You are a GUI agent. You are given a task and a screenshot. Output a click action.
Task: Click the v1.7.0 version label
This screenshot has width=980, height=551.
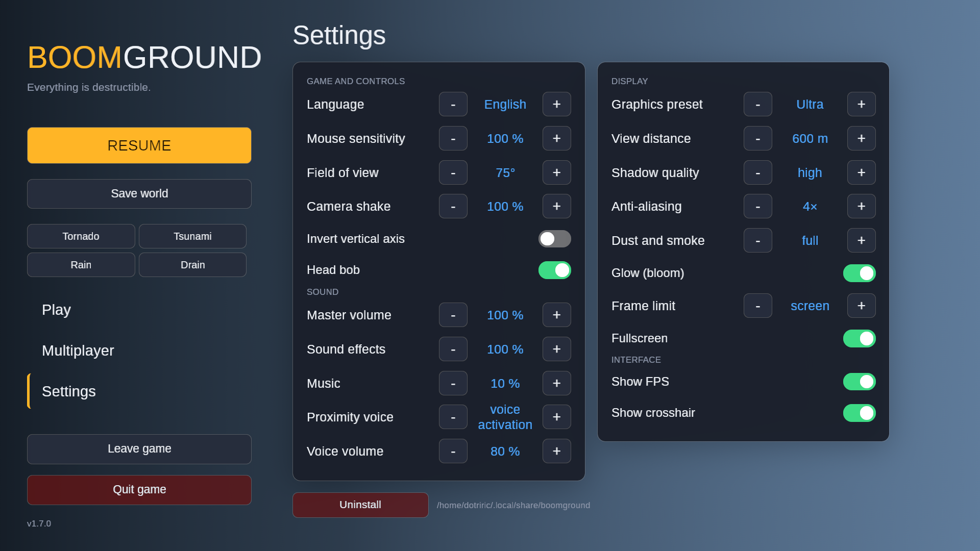point(39,523)
